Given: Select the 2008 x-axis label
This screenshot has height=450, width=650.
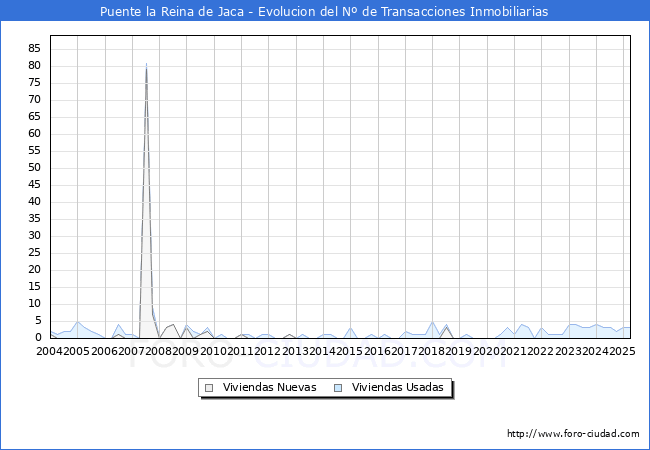Looking at the screenshot, I should click(x=159, y=351).
